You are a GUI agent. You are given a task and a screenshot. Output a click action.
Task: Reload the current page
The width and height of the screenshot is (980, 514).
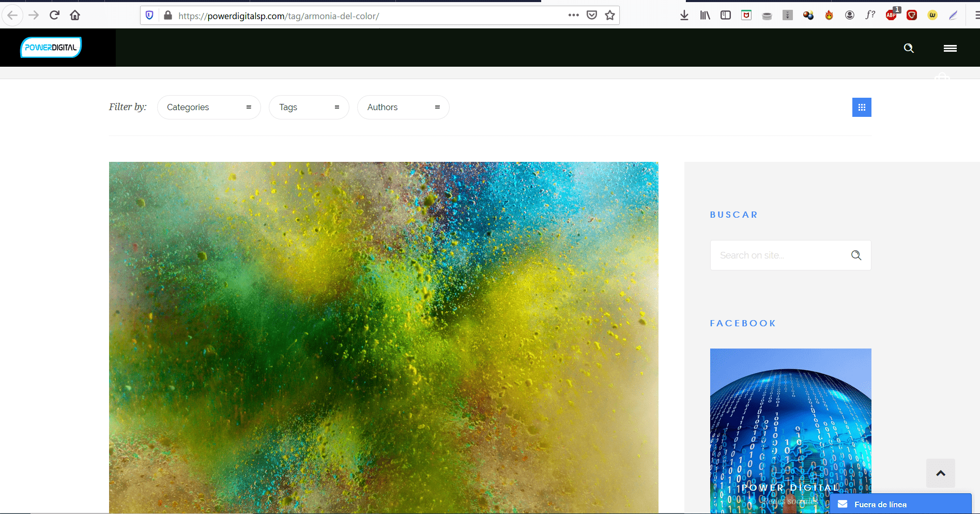point(54,16)
